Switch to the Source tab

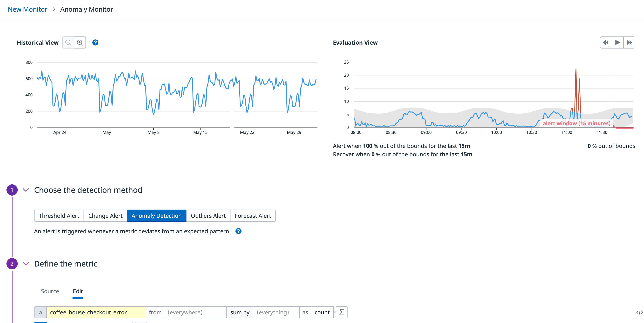[x=50, y=291]
